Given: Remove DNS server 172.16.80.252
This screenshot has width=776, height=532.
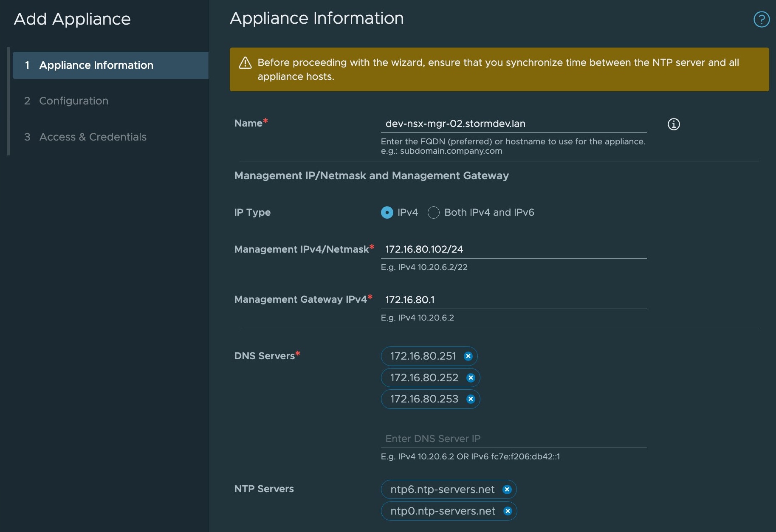Looking at the screenshot, I should click(471, 378).
